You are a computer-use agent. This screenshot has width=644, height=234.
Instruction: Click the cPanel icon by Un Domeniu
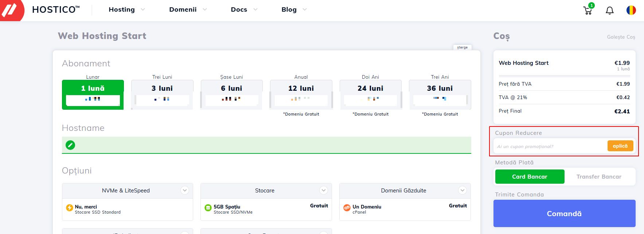pyautogui.click(x=347, y=208)
